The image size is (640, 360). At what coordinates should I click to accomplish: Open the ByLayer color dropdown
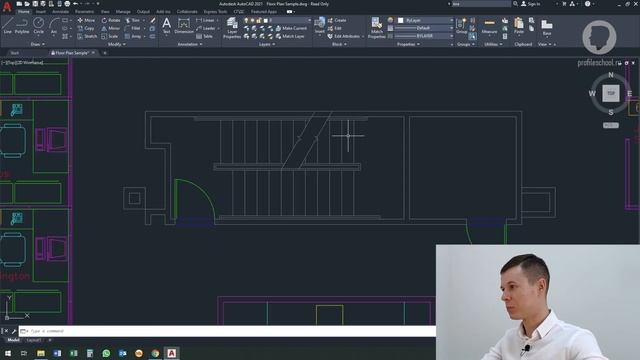[x=425, y=20]
